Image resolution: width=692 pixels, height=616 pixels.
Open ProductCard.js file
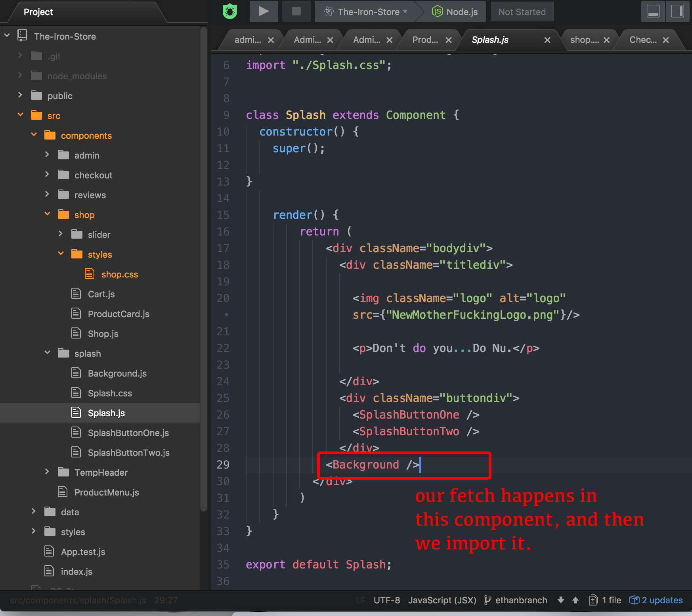coord(119,314)
